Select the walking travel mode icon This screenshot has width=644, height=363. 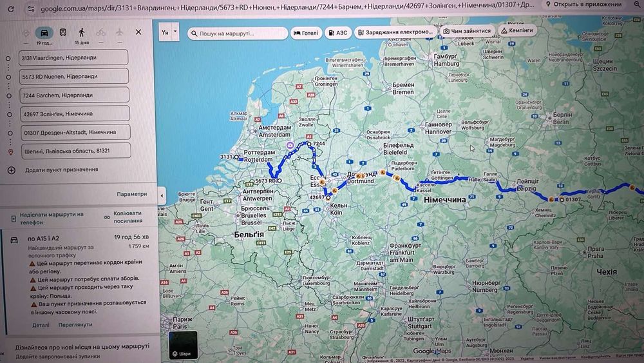82,32
